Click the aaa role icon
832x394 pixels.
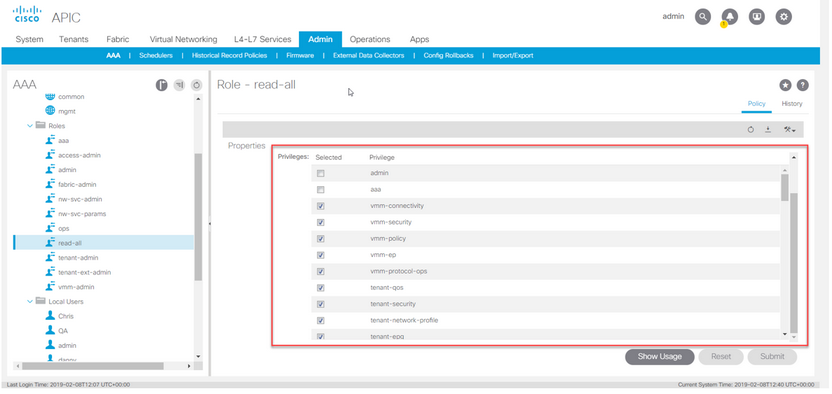50,141
